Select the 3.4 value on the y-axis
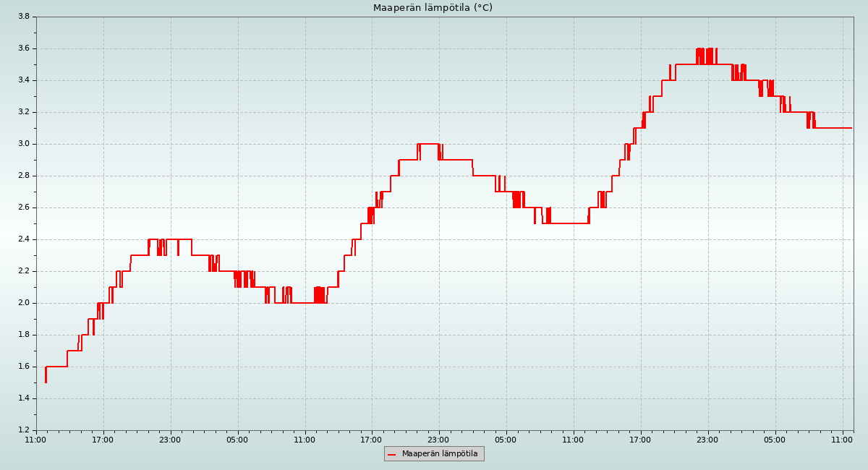 [x=23, y=80]
